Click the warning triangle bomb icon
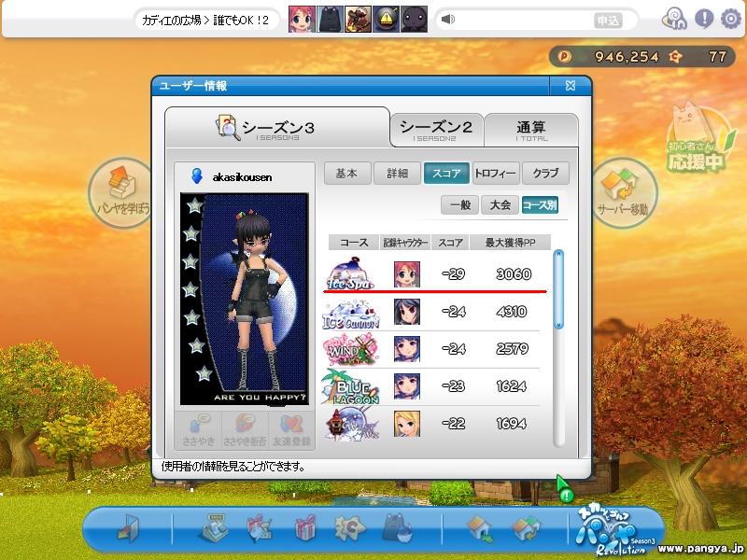The height and width of the screenshot is (560, 747). [x=386, y=20]
